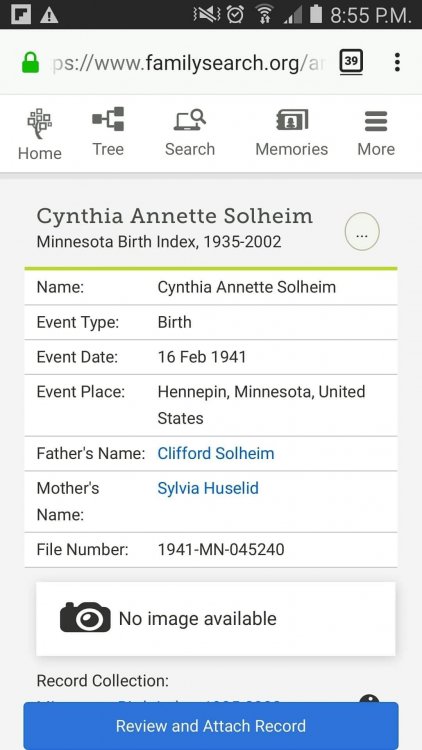This screenshot has height=750, width=422.
Task: Expand the More hamburger menu
Action: click(x=376, y=121)
